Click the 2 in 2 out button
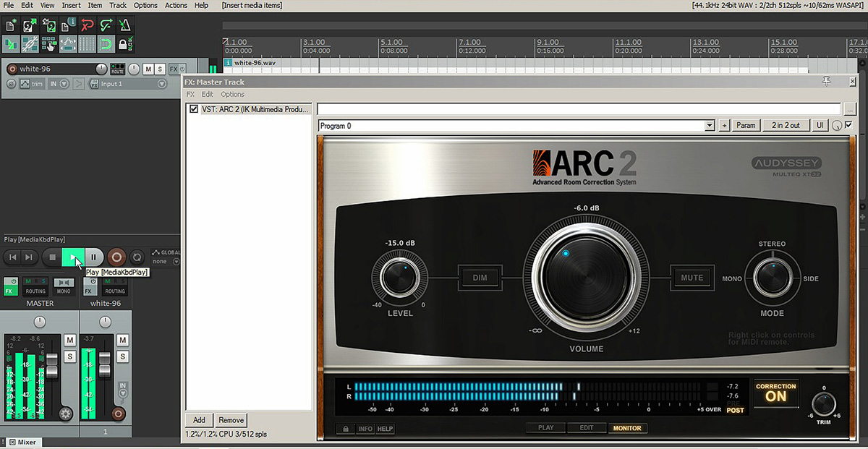 pos(786,126)
